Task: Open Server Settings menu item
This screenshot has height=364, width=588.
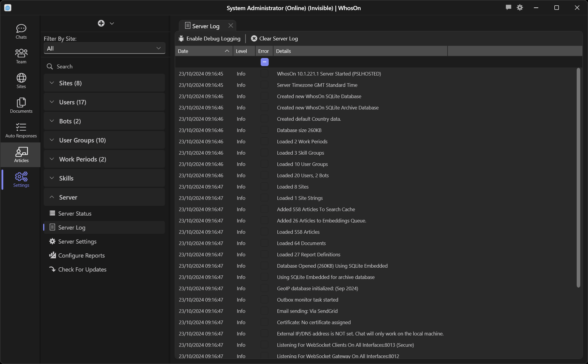Action: click(77, 241)
